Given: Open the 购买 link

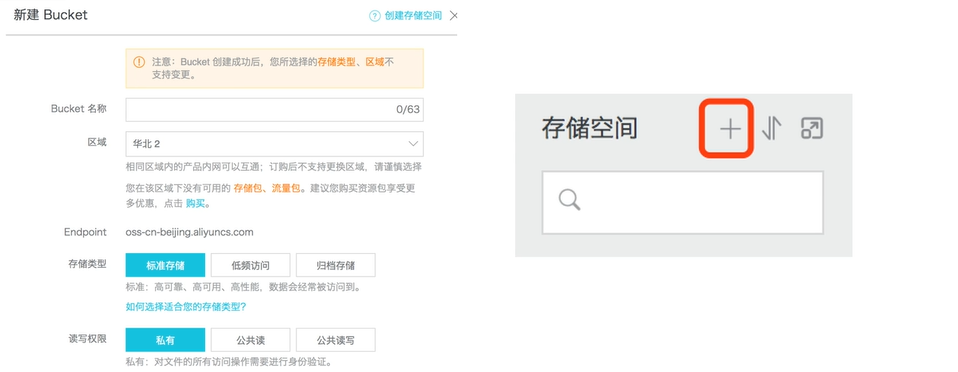Looking at the screenshot, I should tap(195, 204).
